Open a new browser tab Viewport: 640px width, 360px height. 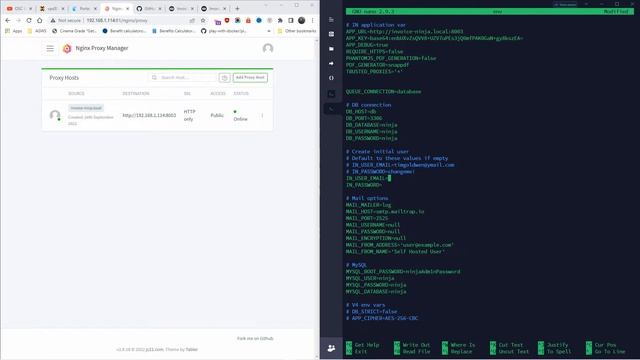coord(237,9)
